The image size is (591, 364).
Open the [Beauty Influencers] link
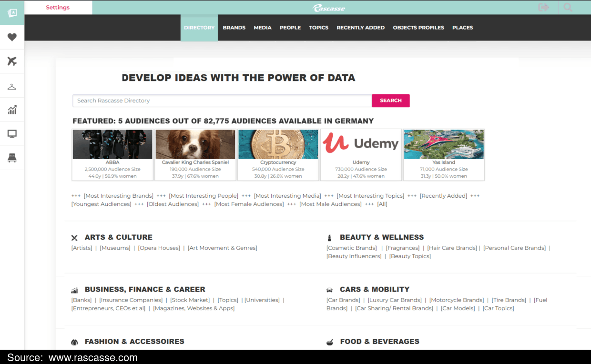click(x=354, y=256)
